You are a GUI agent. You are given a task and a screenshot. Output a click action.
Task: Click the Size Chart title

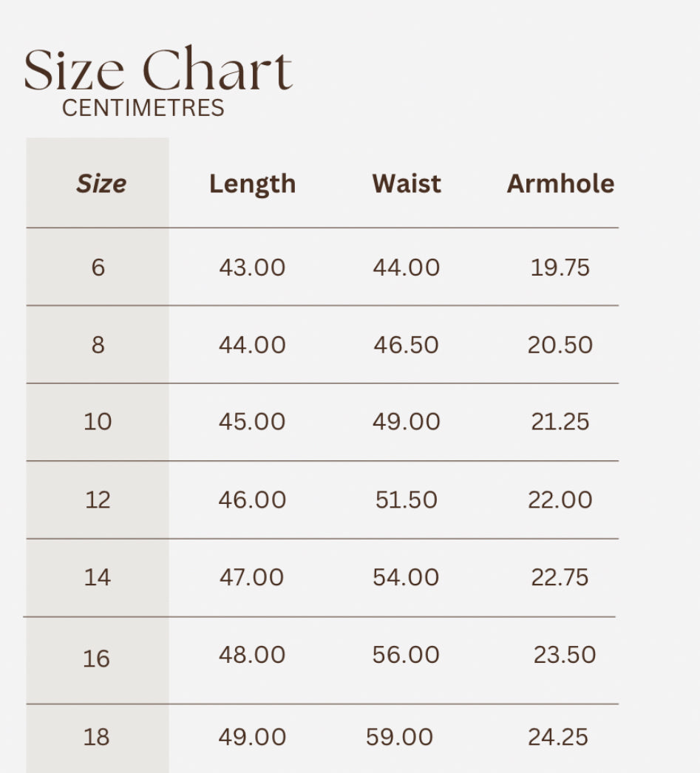point(158,69)
